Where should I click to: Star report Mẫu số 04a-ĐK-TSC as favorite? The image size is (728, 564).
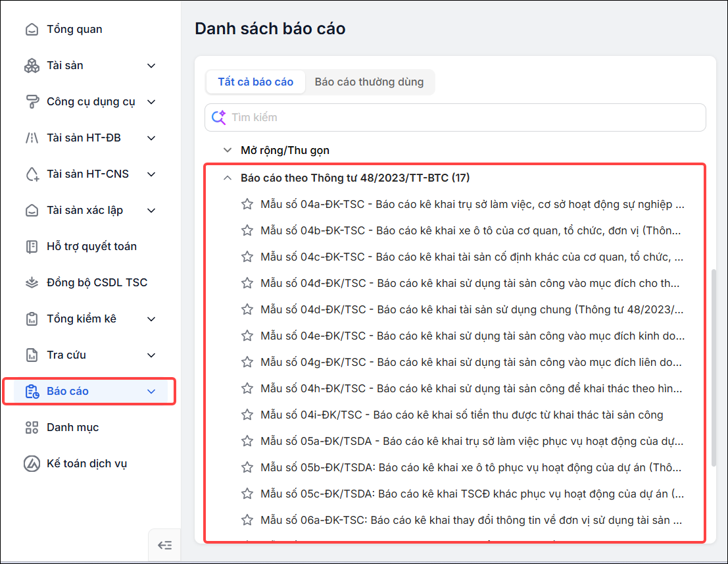pos(247,204)
